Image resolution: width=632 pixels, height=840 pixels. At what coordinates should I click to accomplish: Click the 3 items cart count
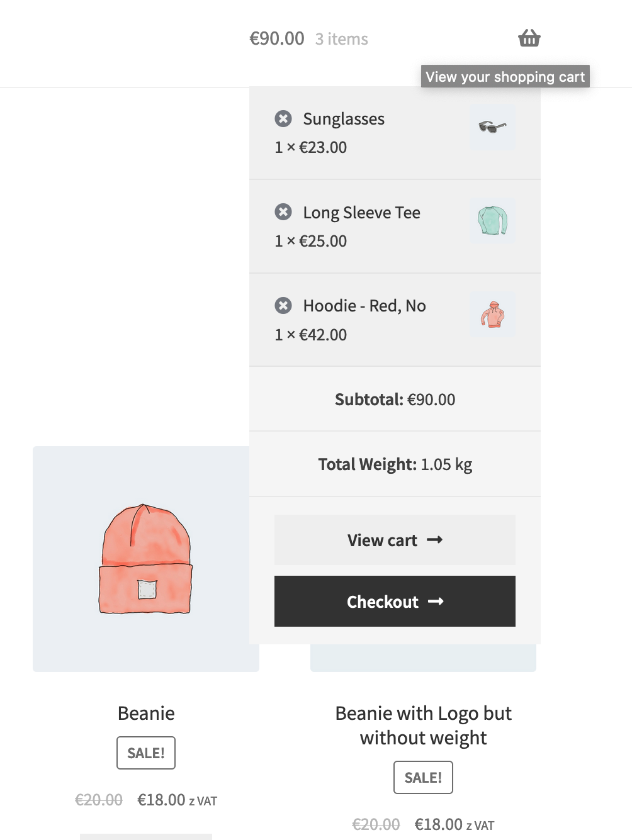pyautogui.click(x=342, y=39)
